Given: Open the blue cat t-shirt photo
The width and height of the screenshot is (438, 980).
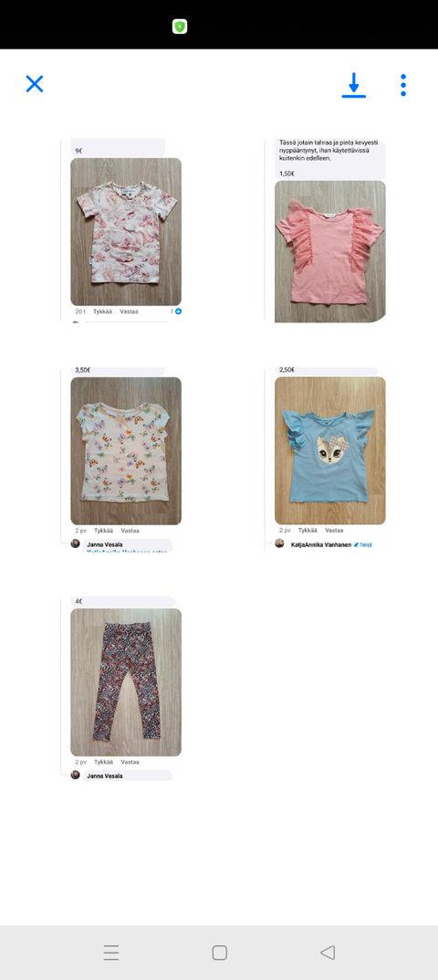Looking at the screenshot, I should (330, 450).
